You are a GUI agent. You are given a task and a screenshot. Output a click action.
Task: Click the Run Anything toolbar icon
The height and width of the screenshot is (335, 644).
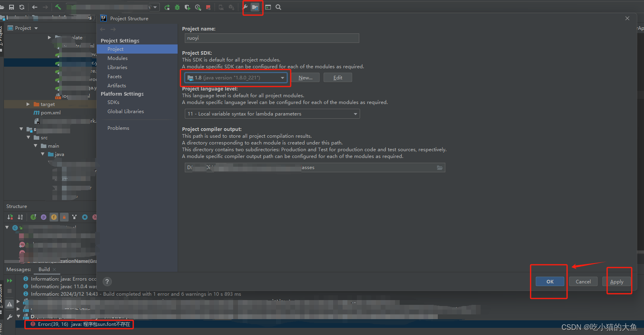click(x=268, y=7)
